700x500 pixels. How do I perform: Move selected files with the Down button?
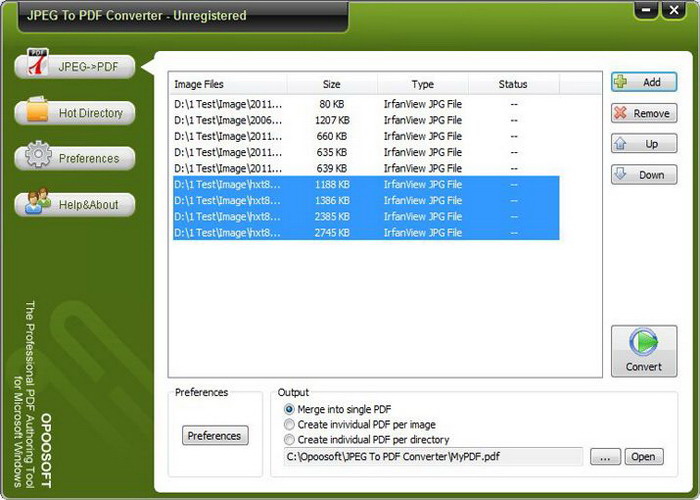pyautogui.click(x=644, y=175)
